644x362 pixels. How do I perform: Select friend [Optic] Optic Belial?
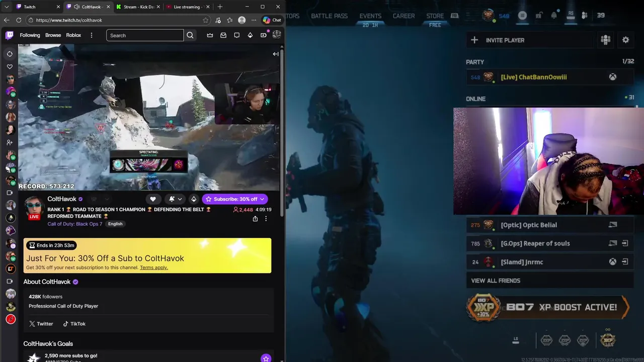549,225
